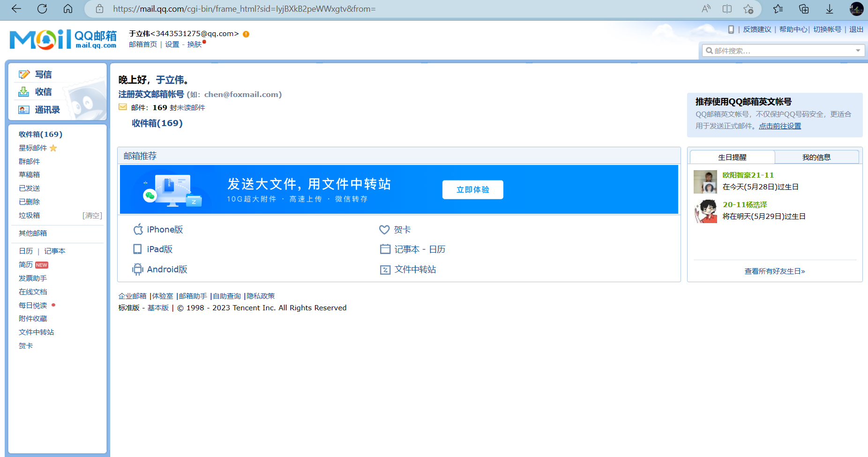Open 在线文档 in sidebar

coord(33,292)
